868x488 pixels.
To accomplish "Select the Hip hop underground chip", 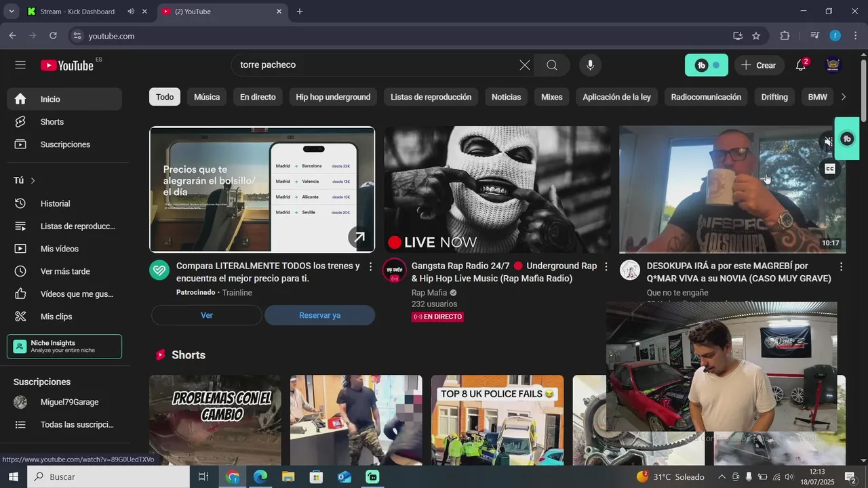I will click(333, 97).
